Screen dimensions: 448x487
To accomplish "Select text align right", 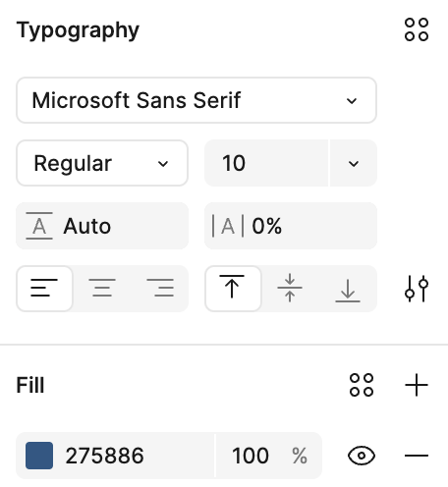I will 160,289.
